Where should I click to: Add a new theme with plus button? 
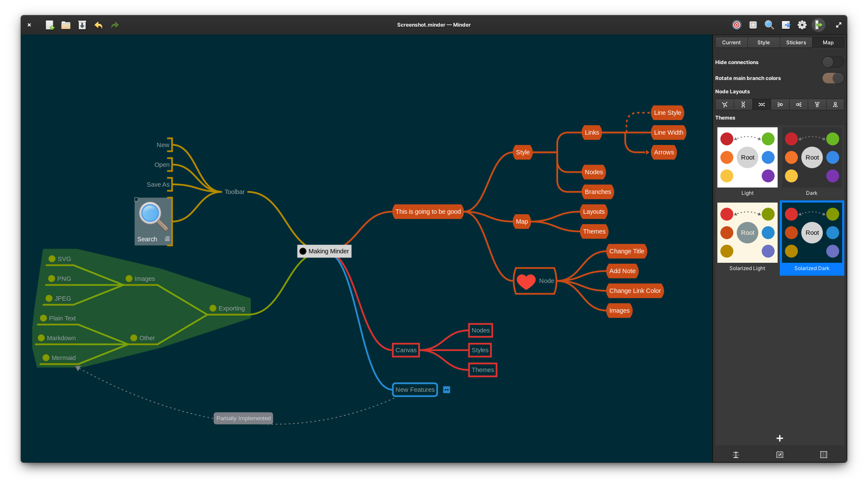point(779,438)
